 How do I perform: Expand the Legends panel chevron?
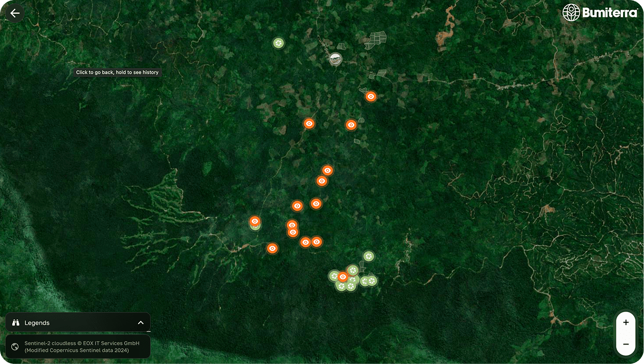tap(140, 323)
